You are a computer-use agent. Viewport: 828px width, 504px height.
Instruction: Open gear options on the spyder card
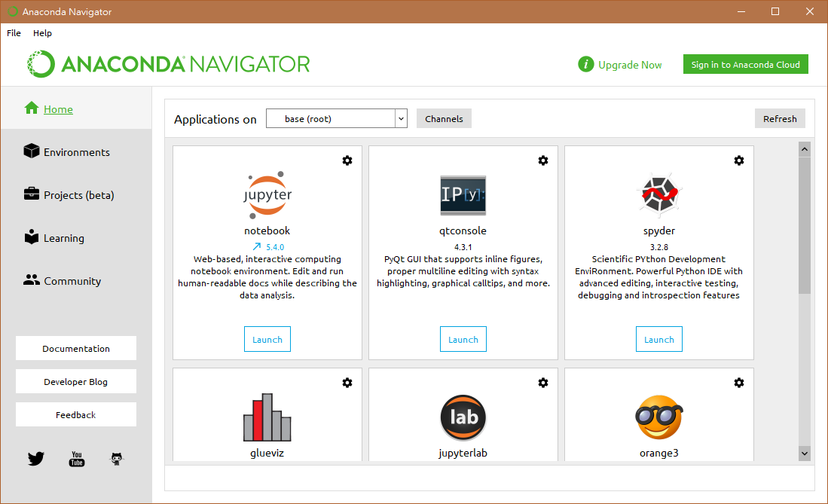click(739, 160)
